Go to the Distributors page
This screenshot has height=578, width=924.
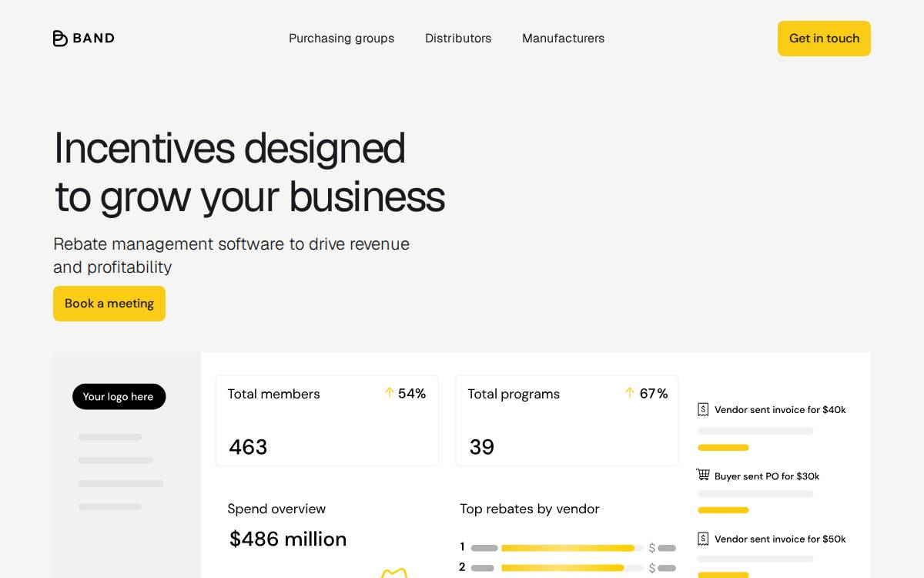[458, 38]
